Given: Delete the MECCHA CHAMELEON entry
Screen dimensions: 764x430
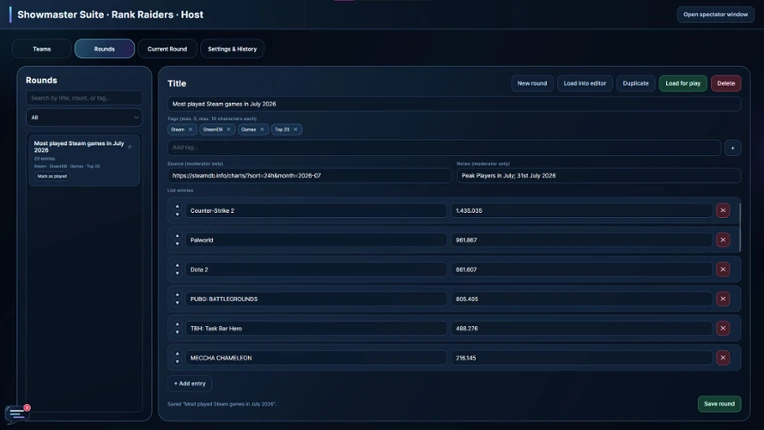Looking at the screenshot, I should [x=723, y=357].
